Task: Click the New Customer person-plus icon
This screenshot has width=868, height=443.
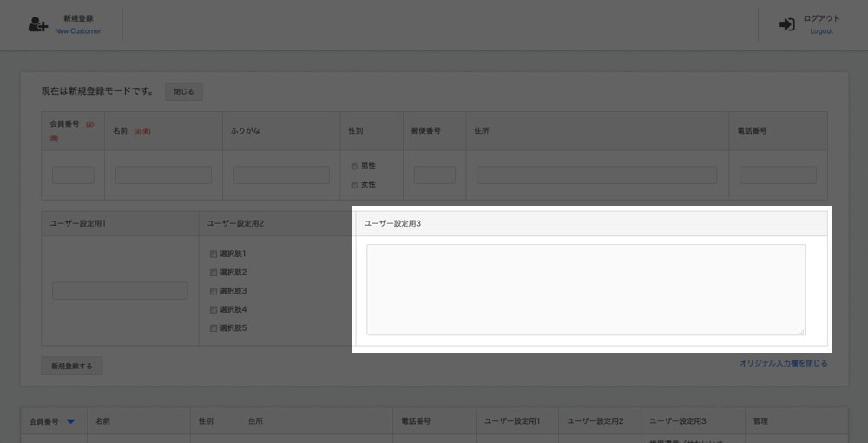Action: click(x=38, y=24)
